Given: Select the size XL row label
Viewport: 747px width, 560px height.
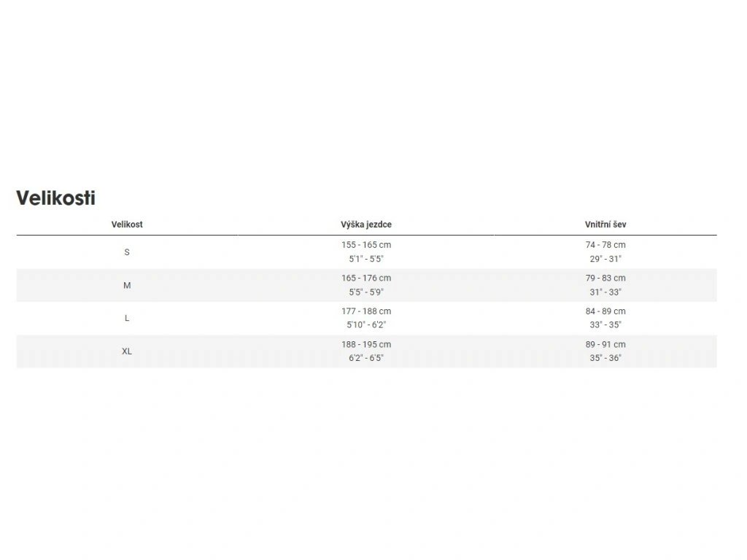Looking at the screenshot, I should tap(127, 351).
